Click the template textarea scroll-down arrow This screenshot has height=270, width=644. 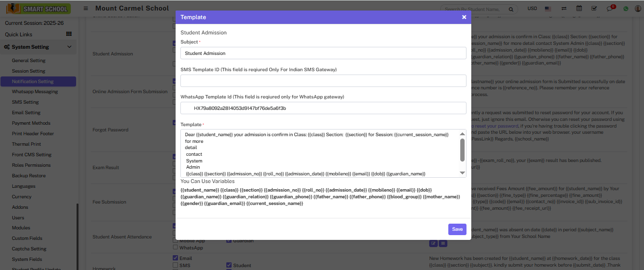(x=462, y=173)
